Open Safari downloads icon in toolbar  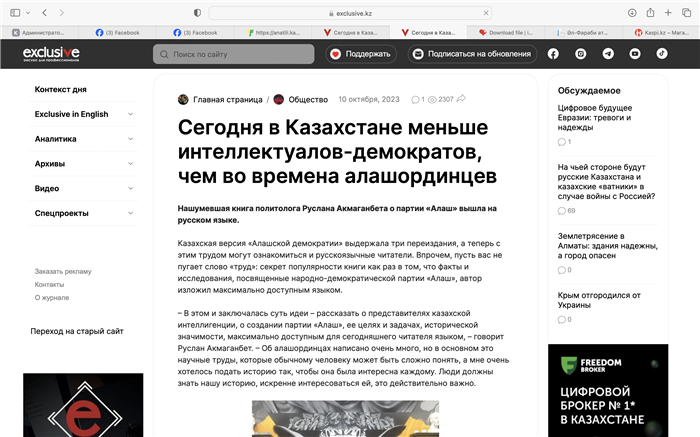632,12
